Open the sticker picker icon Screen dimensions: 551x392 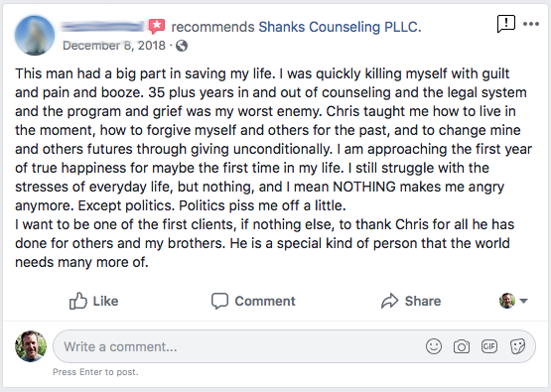tap(517, 346)
